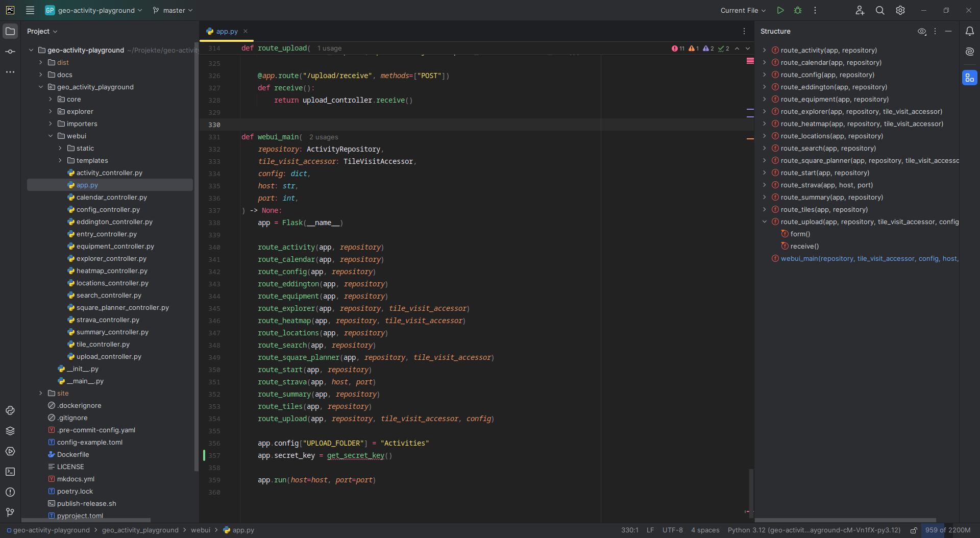The width and height of the screenshot is (980, 538).
Task: Select activity_controller.py in project tree
Action: pyautogui.click(x=109, y=173)
